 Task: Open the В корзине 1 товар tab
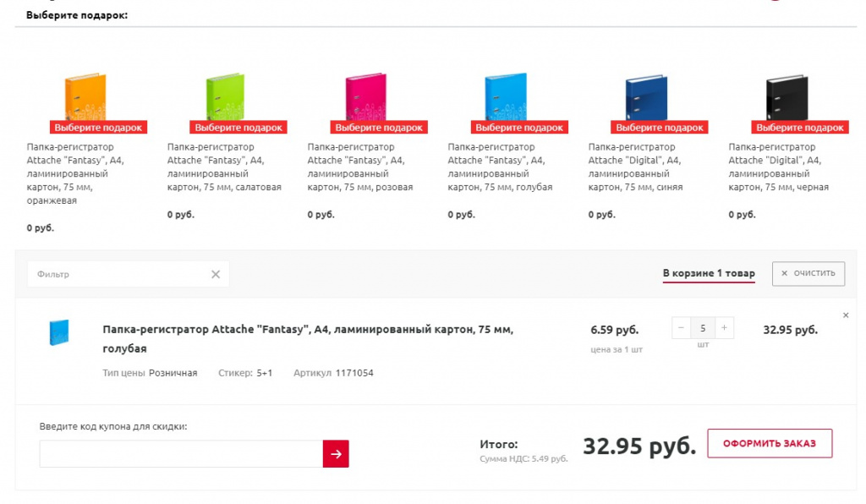point(709,273)
